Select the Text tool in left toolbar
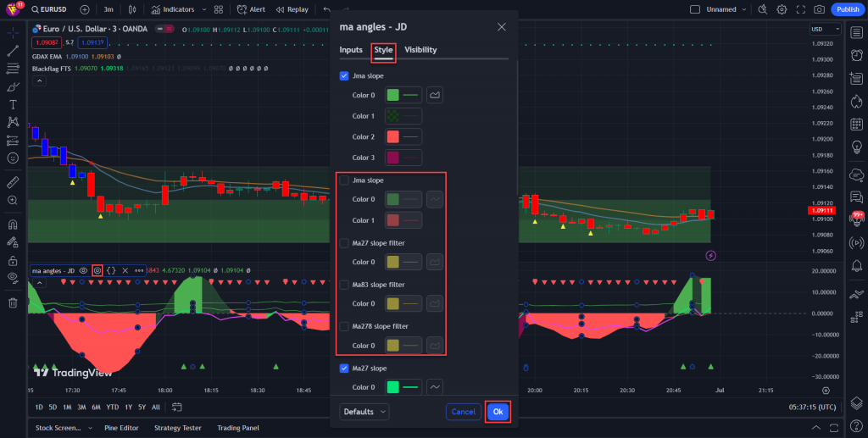The width and height of the screenshot is (868, 438). pos(13,104)
